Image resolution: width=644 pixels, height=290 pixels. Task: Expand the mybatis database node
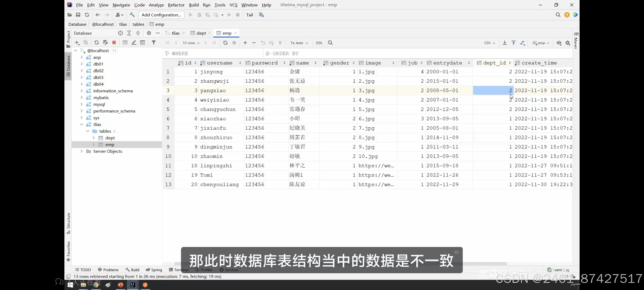click(81, 98)
